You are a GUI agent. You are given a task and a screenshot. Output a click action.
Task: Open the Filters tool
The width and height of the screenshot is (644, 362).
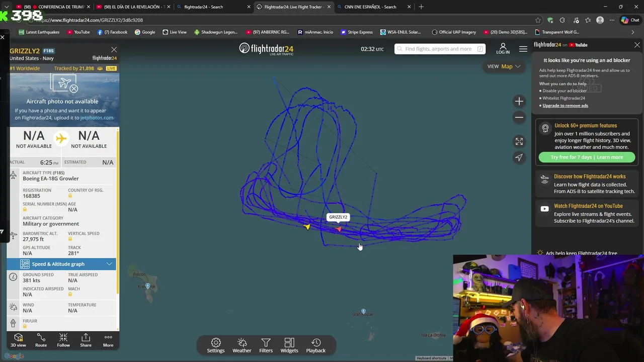(x=266, y=345)
